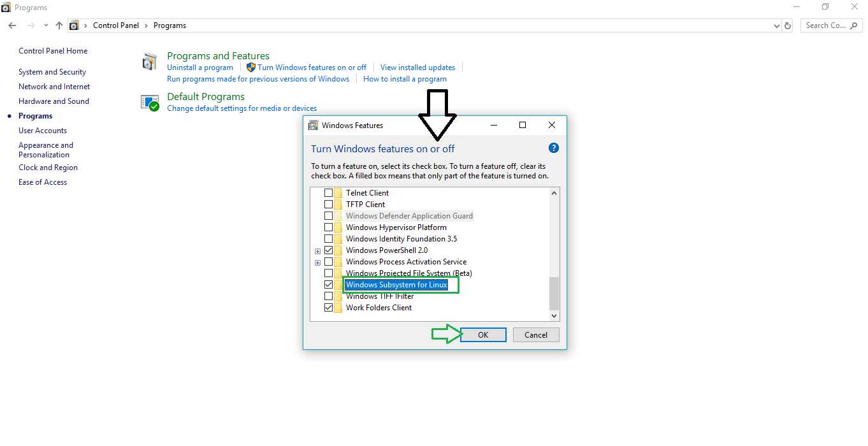Click the Programs and Features icon
Viewport: 868px width, 446px height.
click(150, 62)
